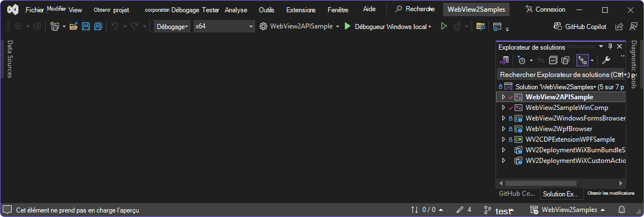644x217 pixels.
Task: Switch to the GitHub Co... tab
Action: coord(517,194)
